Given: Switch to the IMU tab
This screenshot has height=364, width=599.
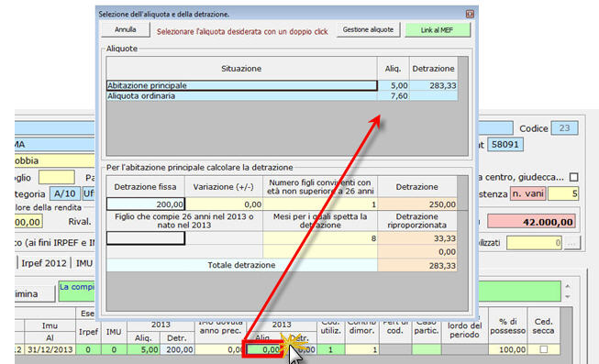Looking at the screenshot, I should [84, 263].
